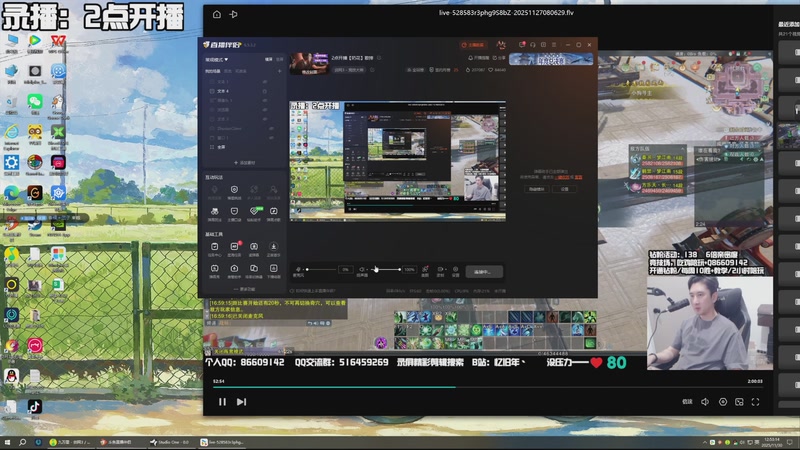Open the messages icon with red dot
This screenshot has height=450, width=800.
click(522, 45)
